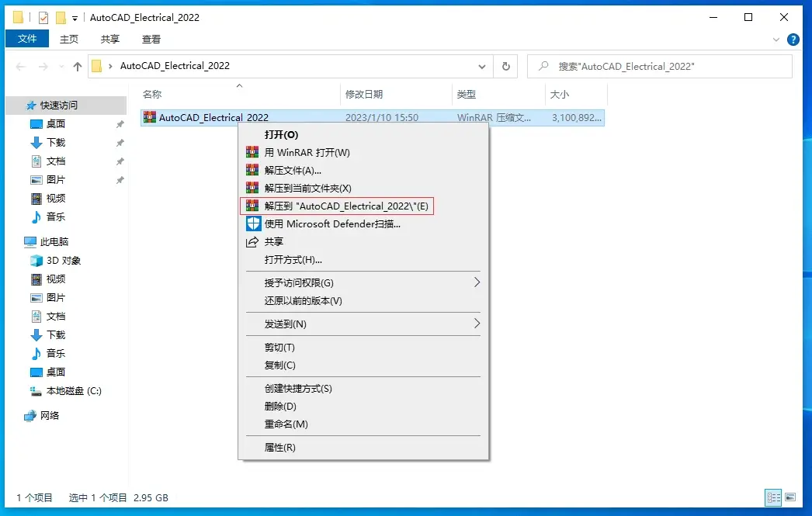The image size is (812, 516).
Task: Click the WinRAR icon beside 解压文件(A)...
Action: (252, 170)
